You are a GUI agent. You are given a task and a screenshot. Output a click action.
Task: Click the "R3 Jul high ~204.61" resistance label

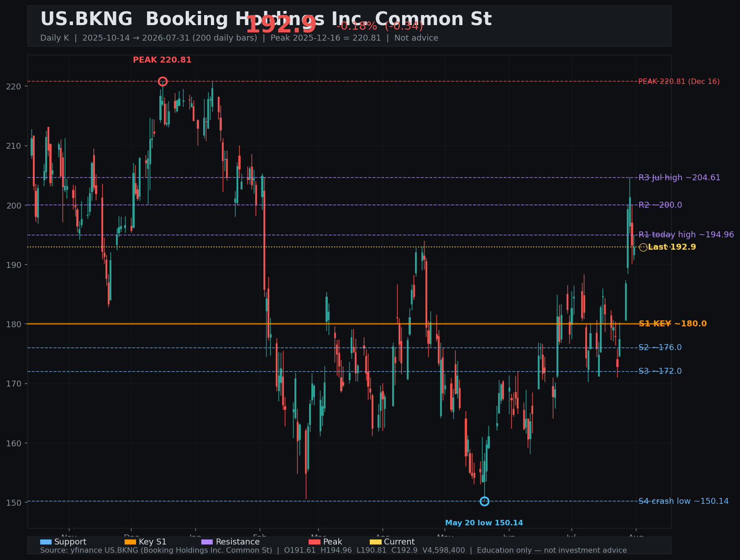(679, 178)
